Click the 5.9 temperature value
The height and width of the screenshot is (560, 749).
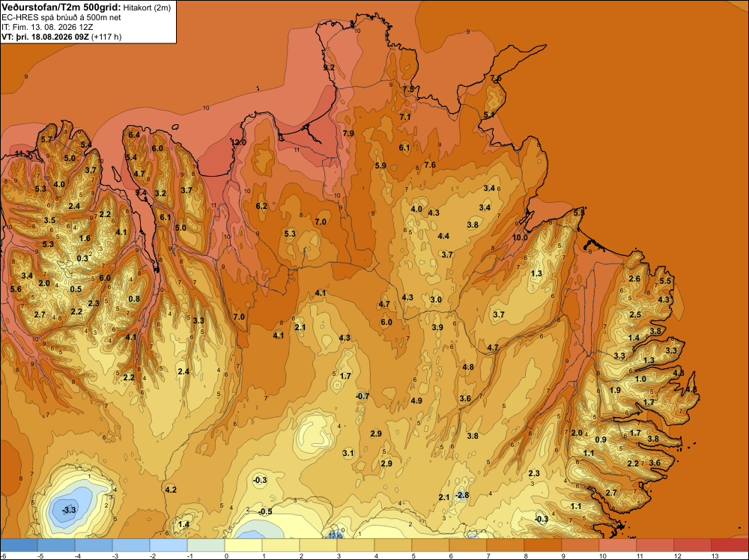click(380, 165)
